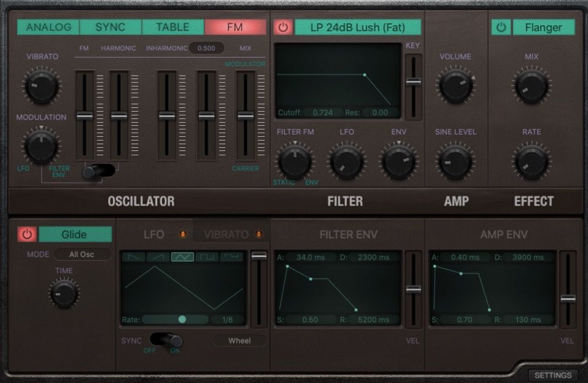Image resolution: width=588 pixels, height=383 pixels.
Task: Open the Wheel modulation source selector
Action: (x=239, y=341)
